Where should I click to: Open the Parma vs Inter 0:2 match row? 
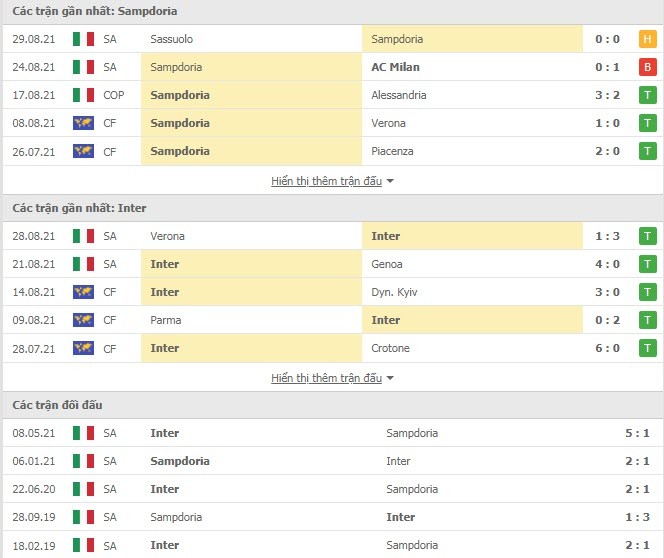(332, 320)
